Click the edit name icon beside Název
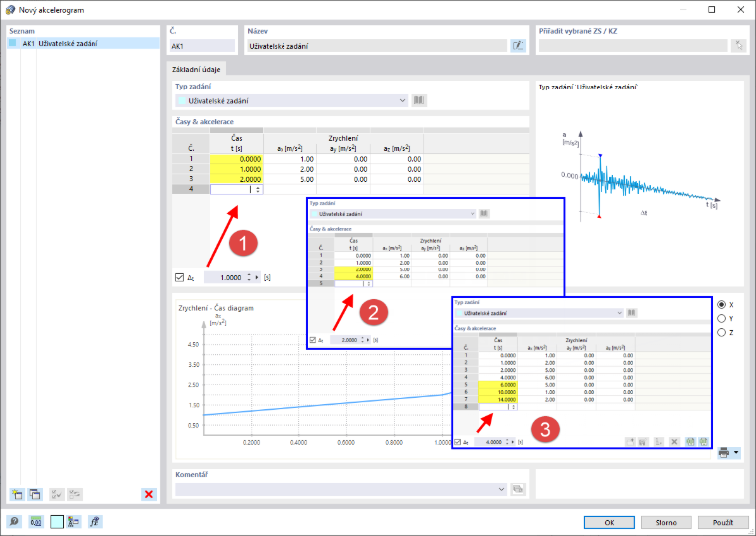Viewport: 756px width, 536px height. pyautogui.click(x=518, y=46)
